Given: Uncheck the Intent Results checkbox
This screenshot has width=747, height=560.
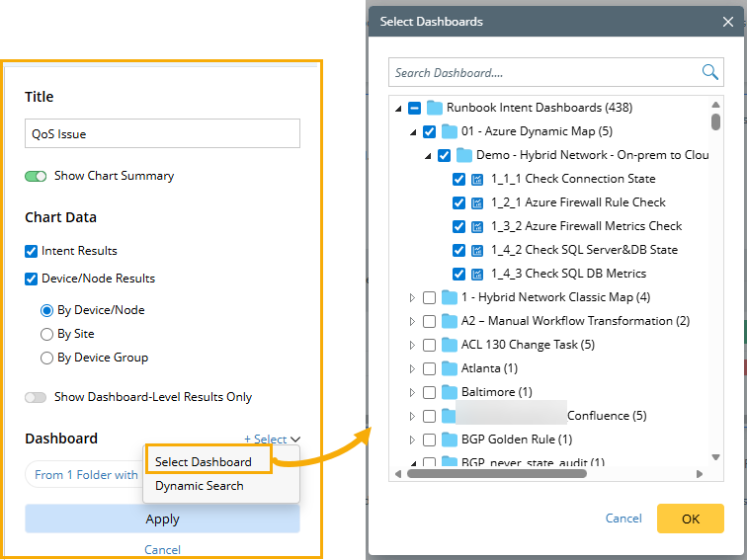Looking at the screenshot, I should pos(32,251).
